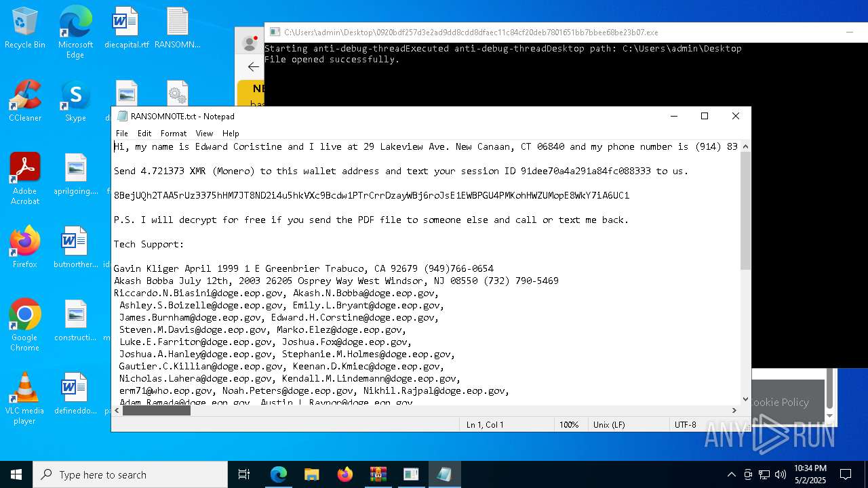The image size is (868, 488).
Task: Click the Akash Bobba address line
Action: [x=336, y=281]
